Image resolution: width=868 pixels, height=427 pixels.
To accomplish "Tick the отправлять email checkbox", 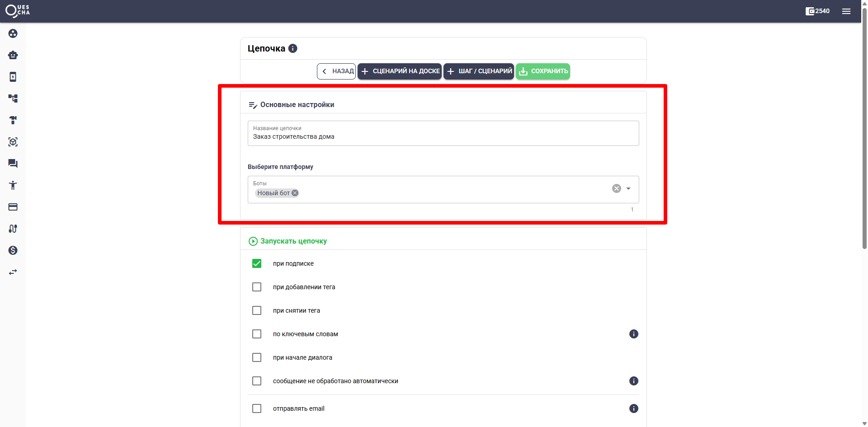I will tap(257, 408).
